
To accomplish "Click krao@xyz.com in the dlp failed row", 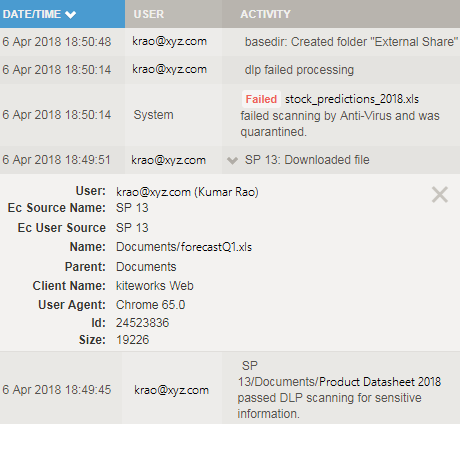I will click(x=169, y=70).
